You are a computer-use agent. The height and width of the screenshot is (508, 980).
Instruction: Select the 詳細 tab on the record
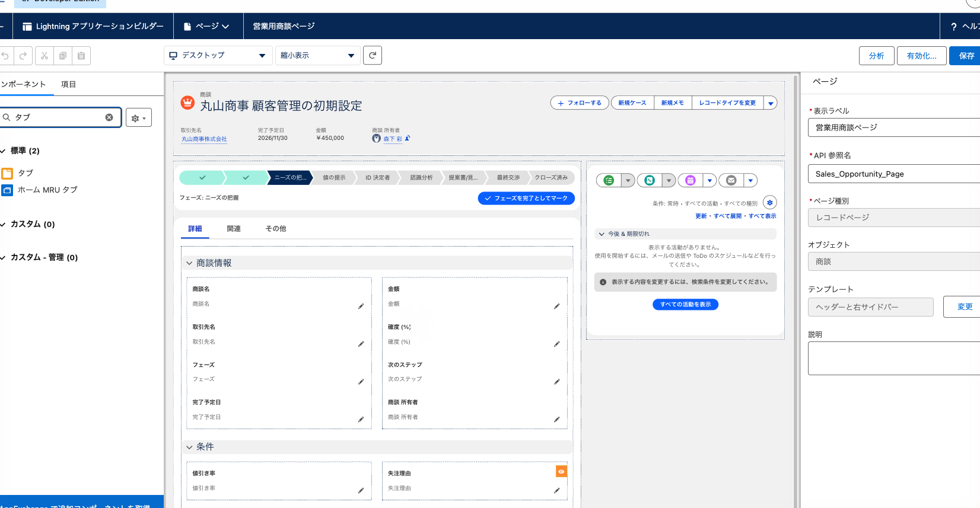point(195,229)
